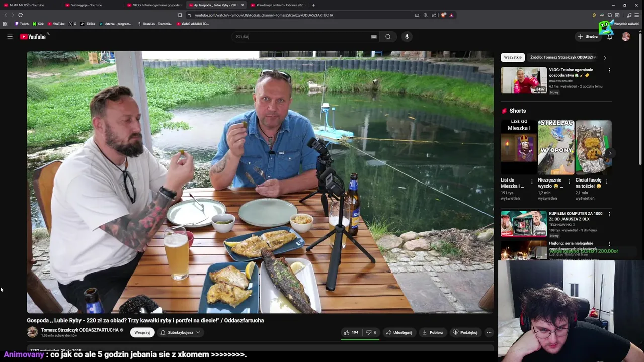Screen dimensions: 644x362
Task: Go back in browser history
Action: (x=6, y=15)
